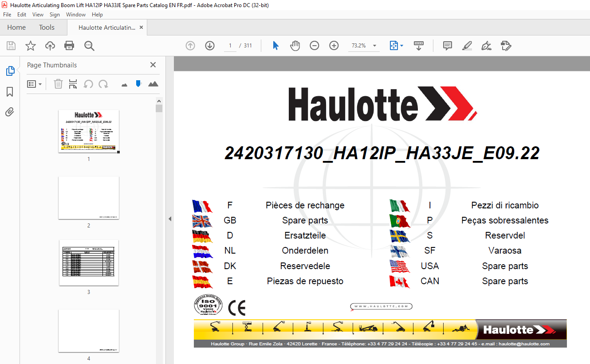The width and height of the screenshot is (590, 364).
Task: Reduce thumbnail size small mountain
Action: pos(124,84)
